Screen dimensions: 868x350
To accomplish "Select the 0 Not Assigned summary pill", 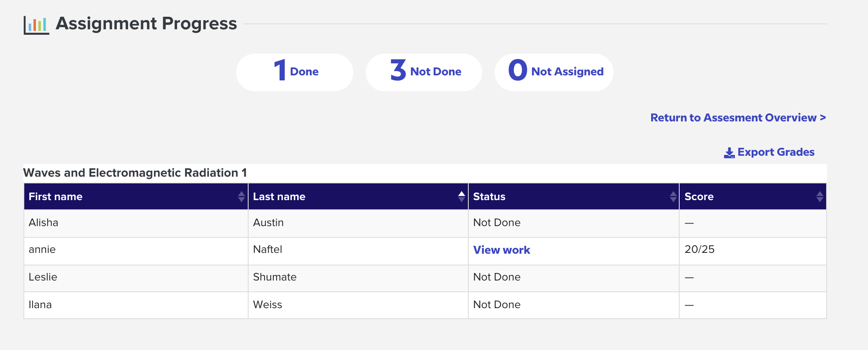I will pyautogui.click(x=554, y=72).
